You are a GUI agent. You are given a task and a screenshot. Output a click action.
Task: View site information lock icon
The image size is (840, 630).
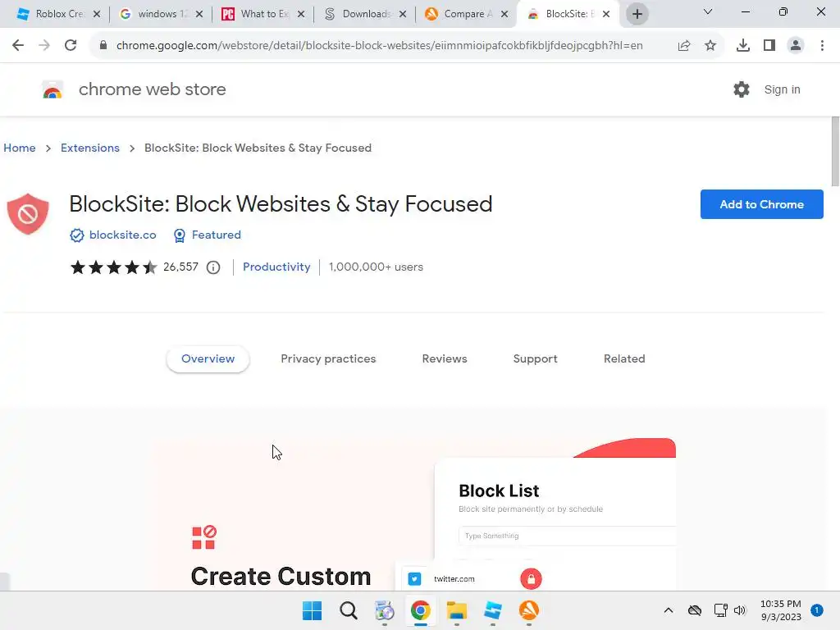point(103,46)
